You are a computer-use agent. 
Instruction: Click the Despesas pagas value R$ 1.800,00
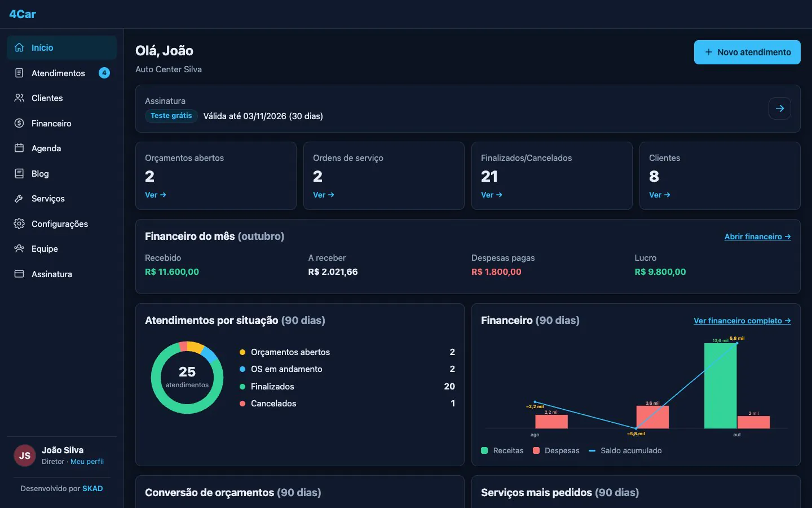tap(496, 271)
